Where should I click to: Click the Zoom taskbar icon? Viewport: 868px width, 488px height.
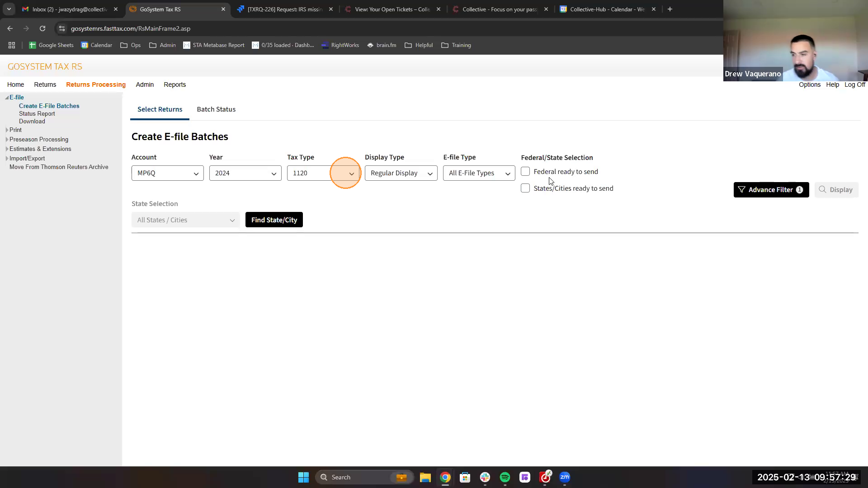click(x=565, y=477)
